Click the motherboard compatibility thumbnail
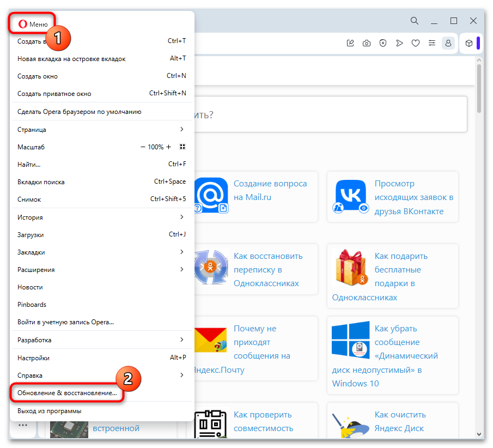Viewport: 493px width, 448px height. (210, 423)
